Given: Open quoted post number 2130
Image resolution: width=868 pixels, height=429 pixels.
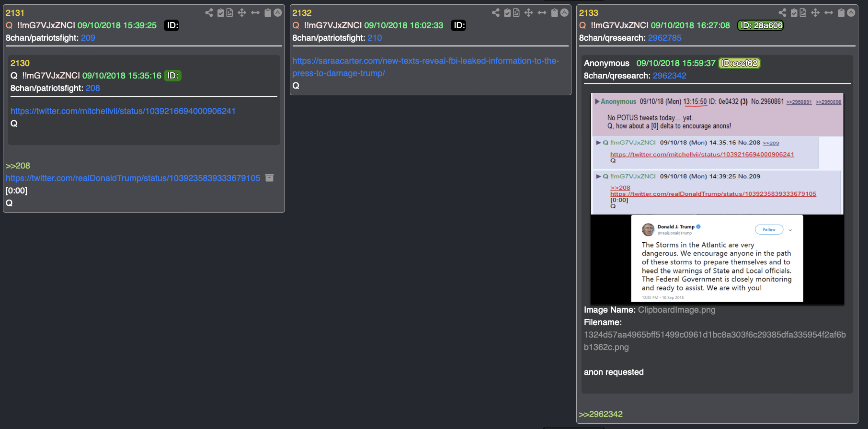Looking at the screenshot, I should (20, 63).
